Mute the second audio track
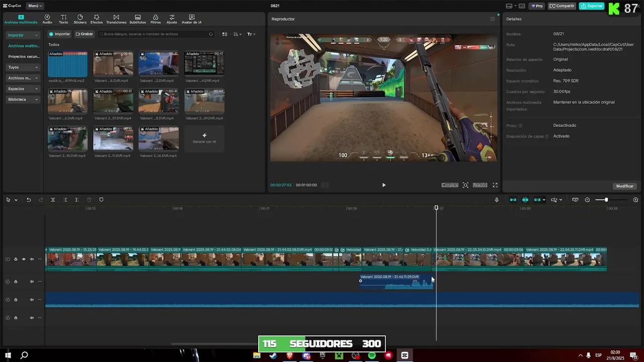This screenshot has height=362, width=644. (x=32, y=300)
